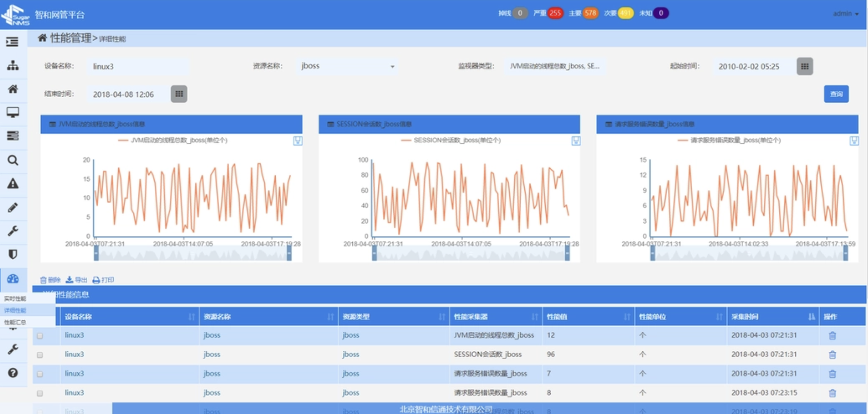Delete the SESSION会话数_jboss row via trash icon
This screenshot has height=414, width=868.
(832, 355)
